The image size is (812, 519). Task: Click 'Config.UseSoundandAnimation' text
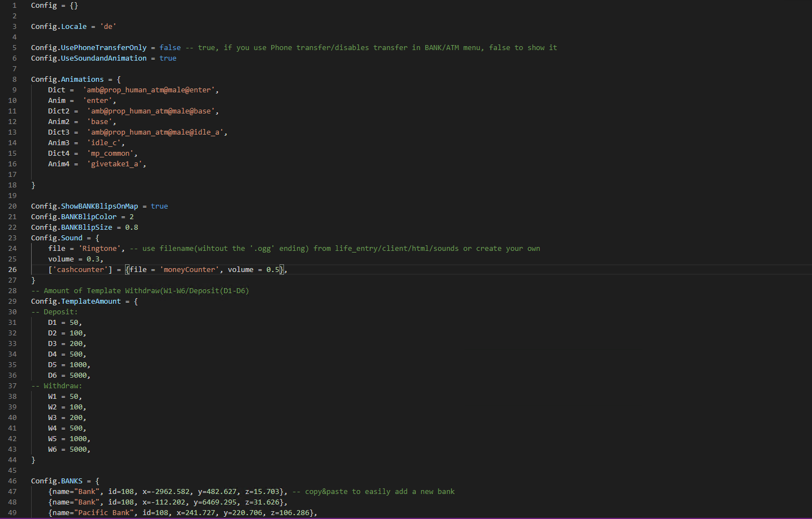89,58
